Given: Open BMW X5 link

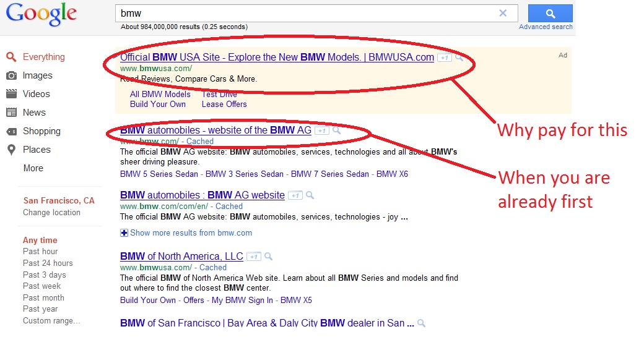Looking at the screenshot, I should 296,300.
